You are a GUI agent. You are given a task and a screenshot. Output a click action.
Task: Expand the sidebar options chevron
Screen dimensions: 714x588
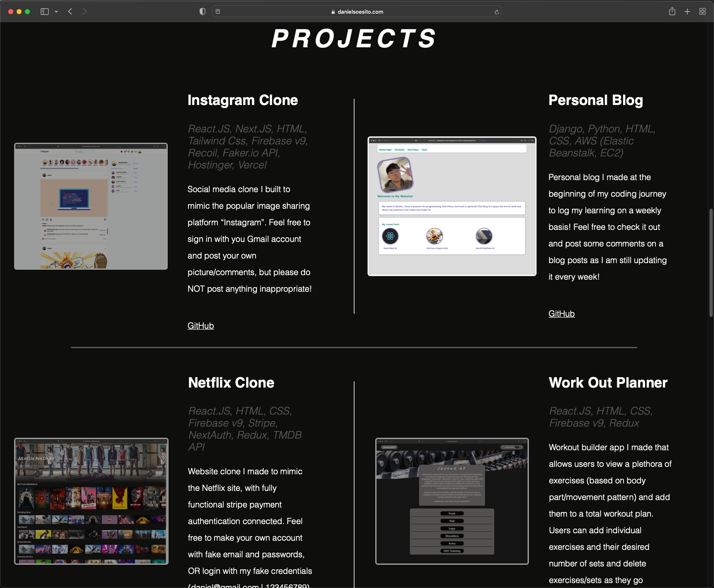pyautogui.click(x=56, y=11)
